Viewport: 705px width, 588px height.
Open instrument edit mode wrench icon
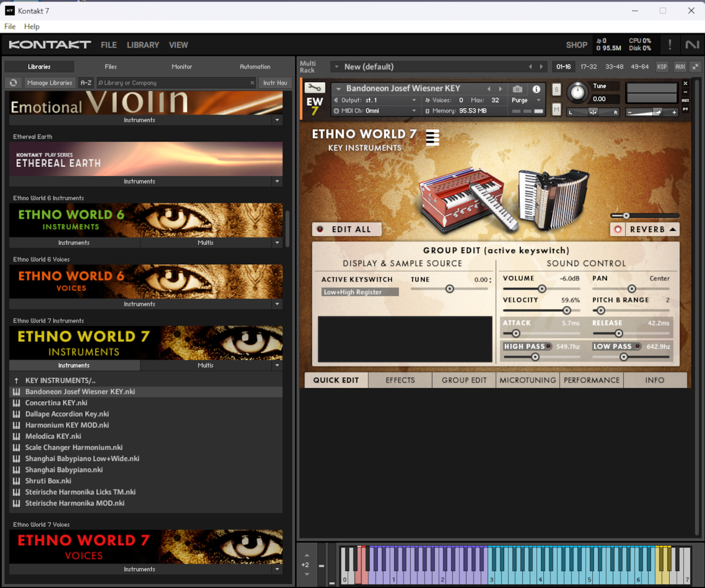point(315,89)
